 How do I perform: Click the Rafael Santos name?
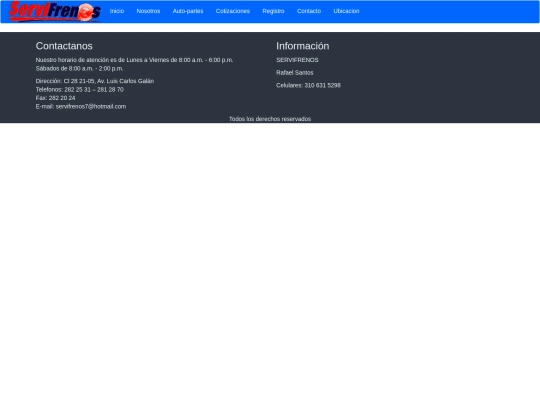tap(294, 73)
